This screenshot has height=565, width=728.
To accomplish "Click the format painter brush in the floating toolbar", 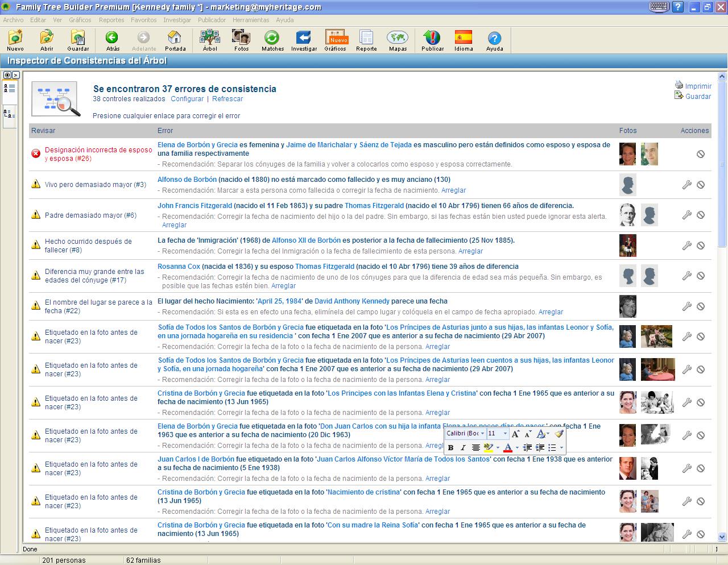I will coord(559,434).
